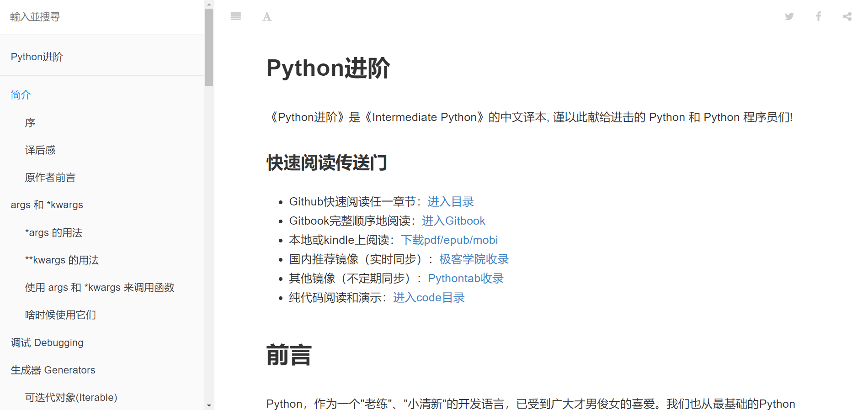Toggle the sidebar with the hamburger icon
868x410 pixels.
236,16
